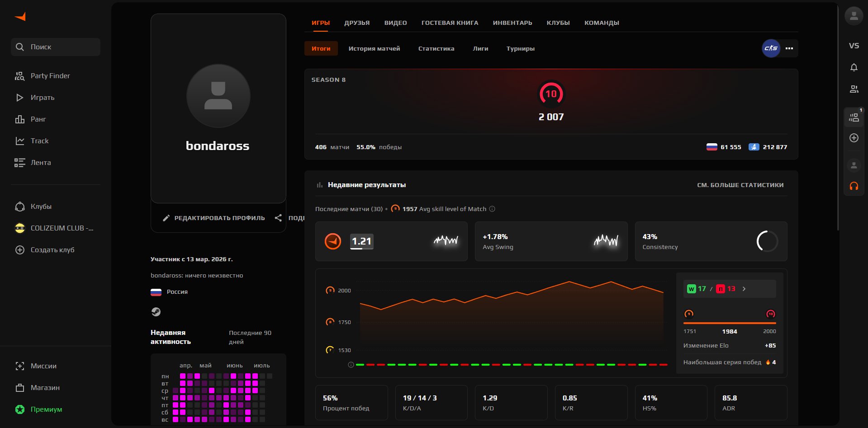868x428 pixels.
Task: Open the Клубы section
Action: point(41,206)
